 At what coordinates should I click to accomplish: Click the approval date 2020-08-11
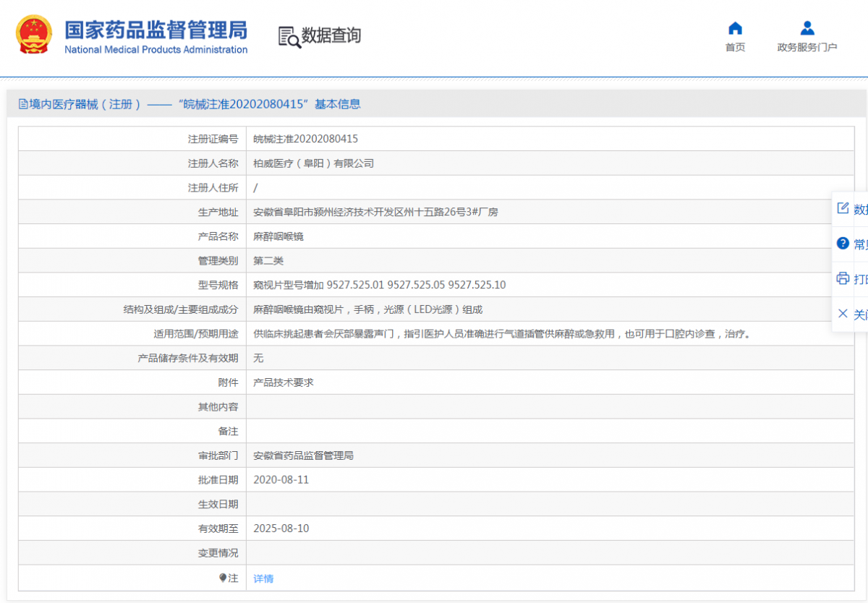(x=281, y=479)
